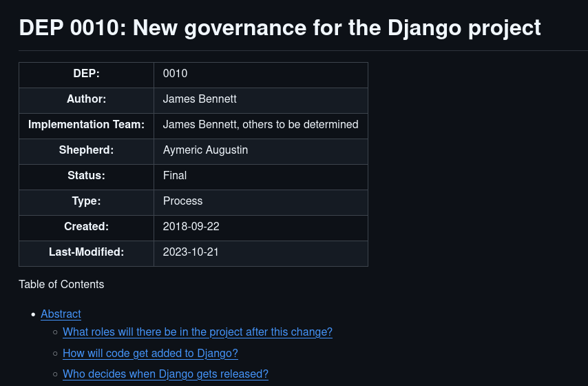Click the 'Type:' header cell

tap(86, 201)
